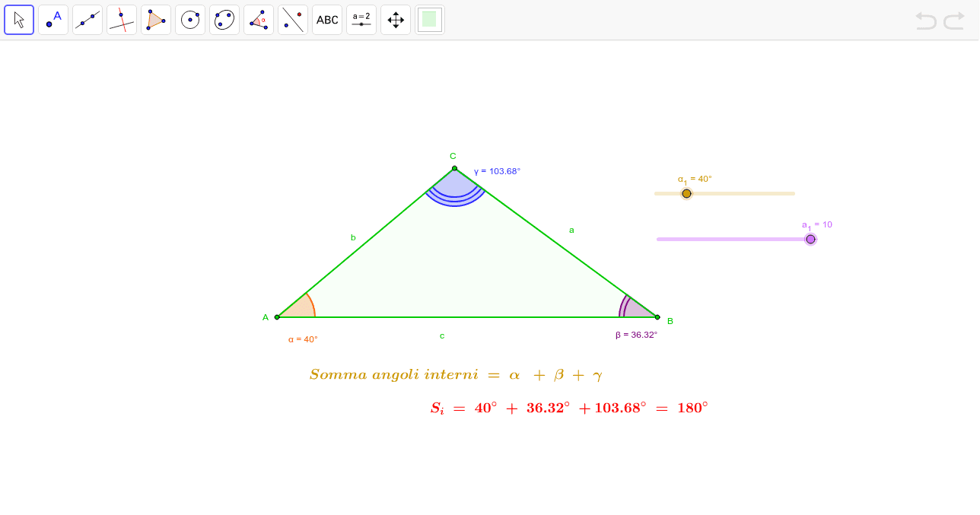The width and height of the screenshot is (980, 515).
Task: Select the Move Graphics View tool
Action: coord(395,19)
